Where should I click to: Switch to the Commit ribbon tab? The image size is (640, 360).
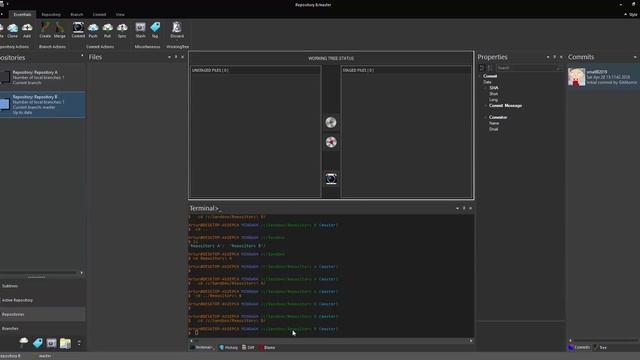click(99, 14)
